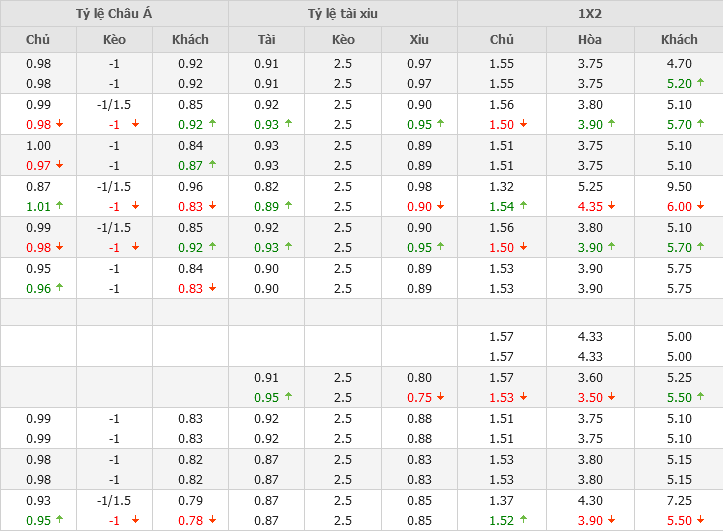Click the Tài column header
The height and width of the screenshot is (531, 723).
[266, 40]
